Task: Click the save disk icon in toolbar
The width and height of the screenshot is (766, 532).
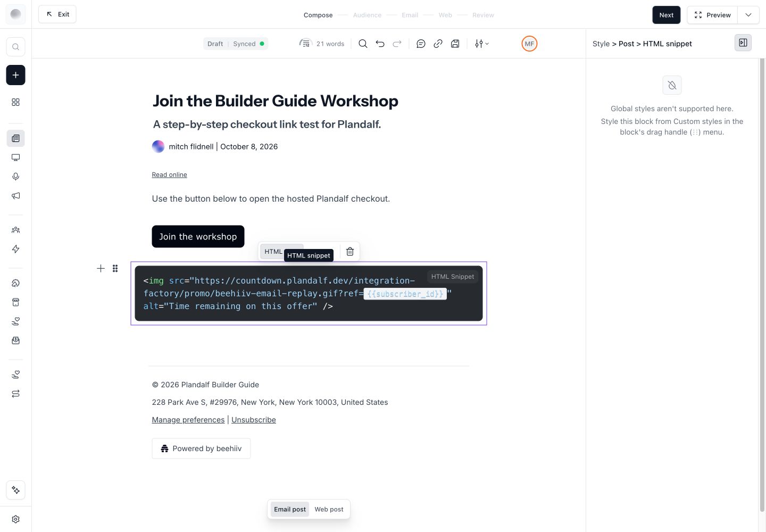Action: pos(455,44)
